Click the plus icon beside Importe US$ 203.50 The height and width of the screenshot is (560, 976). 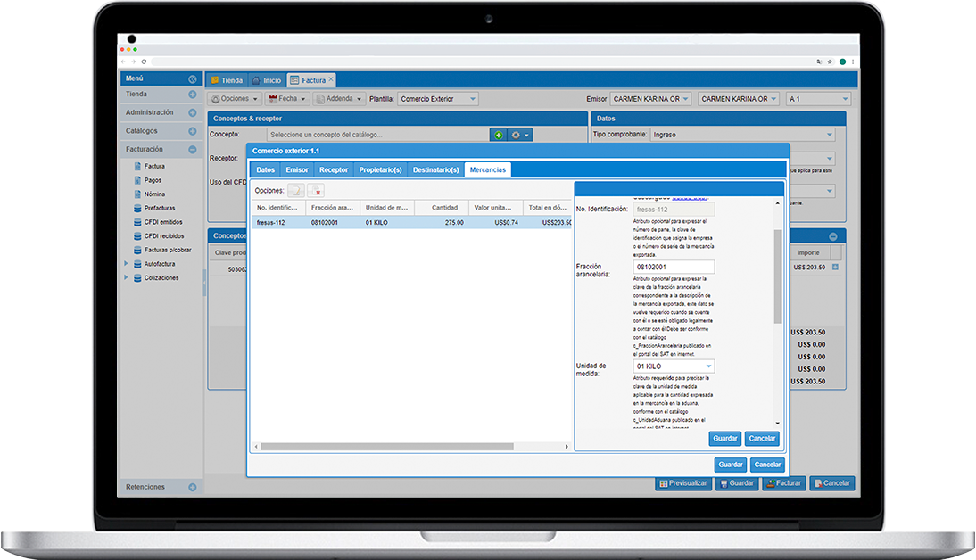tap(835, 267)
